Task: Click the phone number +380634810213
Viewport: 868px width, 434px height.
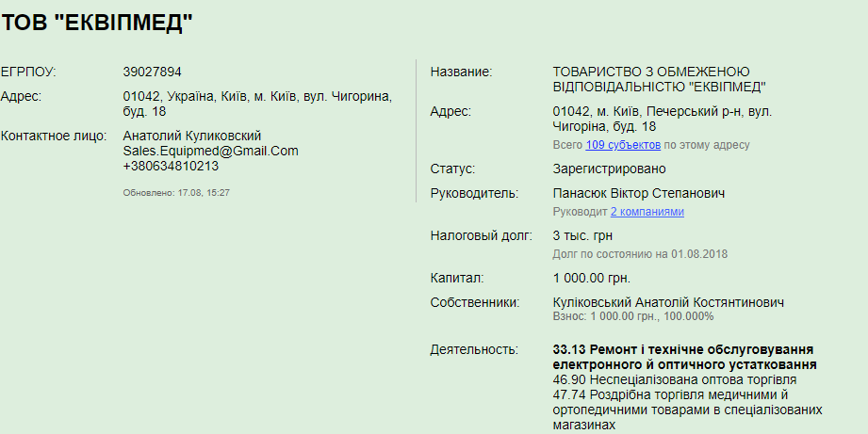Action: pyautogui.click(x=171, y=166)
